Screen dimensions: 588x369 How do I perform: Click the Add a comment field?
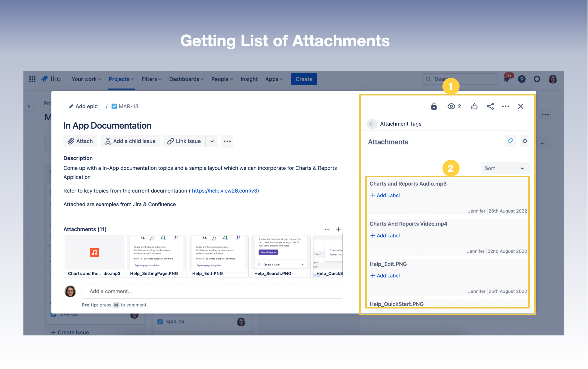click(x=212, y=291)
